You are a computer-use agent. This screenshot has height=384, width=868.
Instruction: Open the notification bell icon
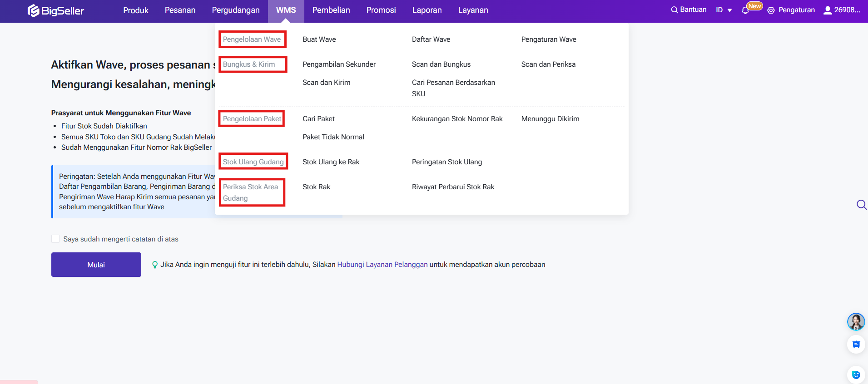[745, 10]
